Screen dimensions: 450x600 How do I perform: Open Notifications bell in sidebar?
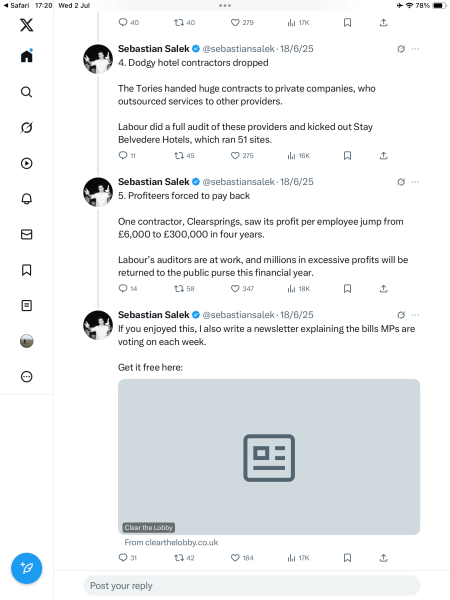click(x=26, y=199)
